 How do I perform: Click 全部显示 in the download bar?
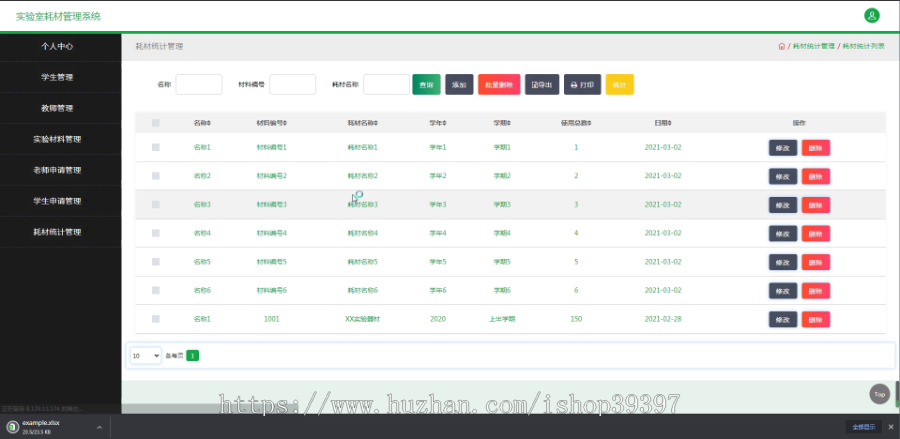(863, 427)
